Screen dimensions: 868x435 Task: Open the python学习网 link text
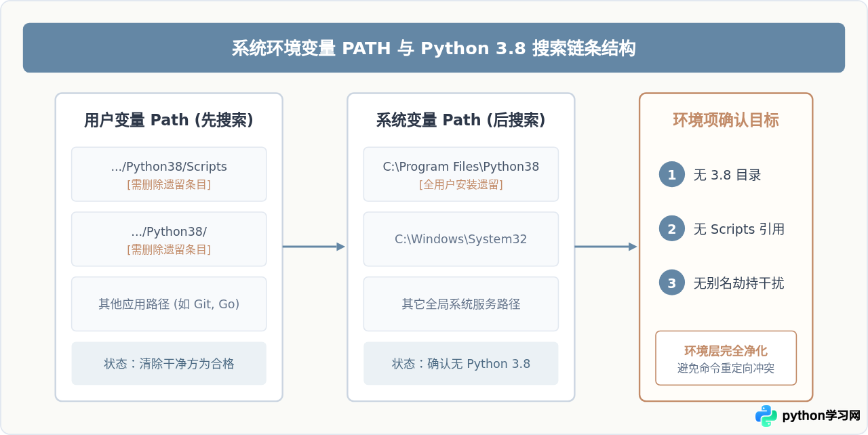(821, 415)
